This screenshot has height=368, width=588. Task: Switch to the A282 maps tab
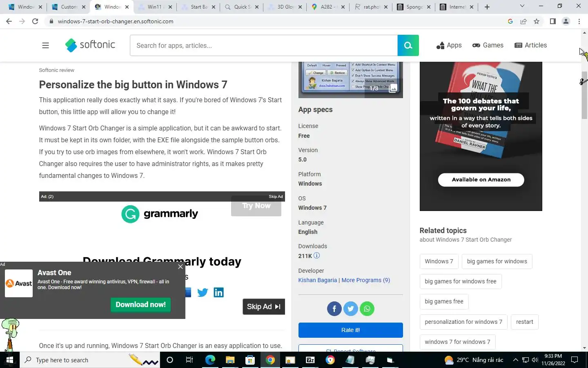click(x=327, y=7)
